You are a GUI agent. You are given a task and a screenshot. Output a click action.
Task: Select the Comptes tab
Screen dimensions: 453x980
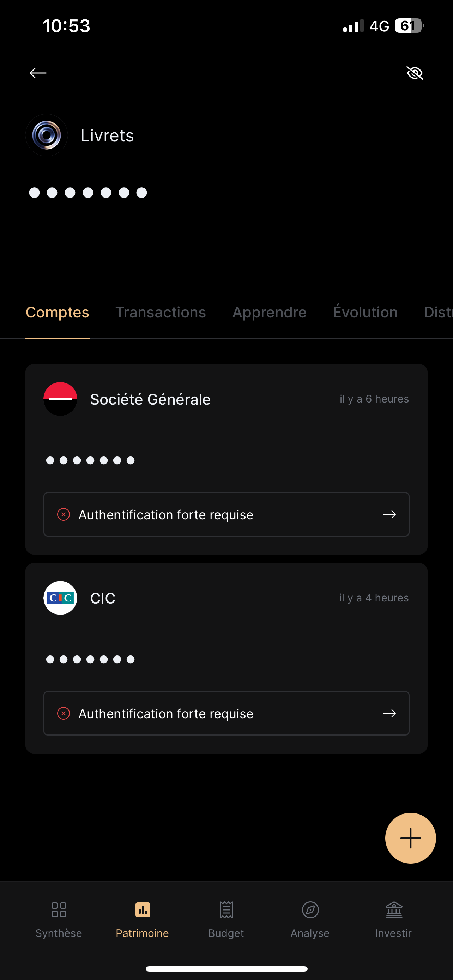58,312
